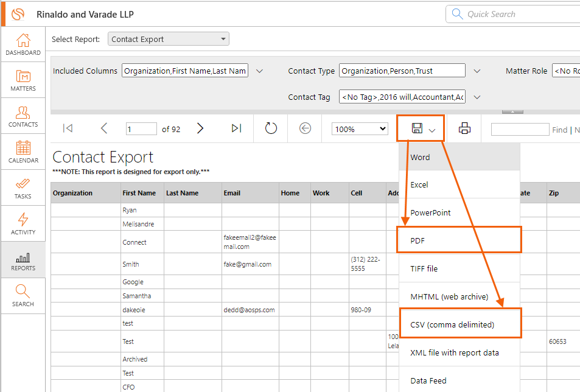Open the Contacts sidebar item
The width and height of the screenshot is (580, 392).
click(x=23, y=116)
